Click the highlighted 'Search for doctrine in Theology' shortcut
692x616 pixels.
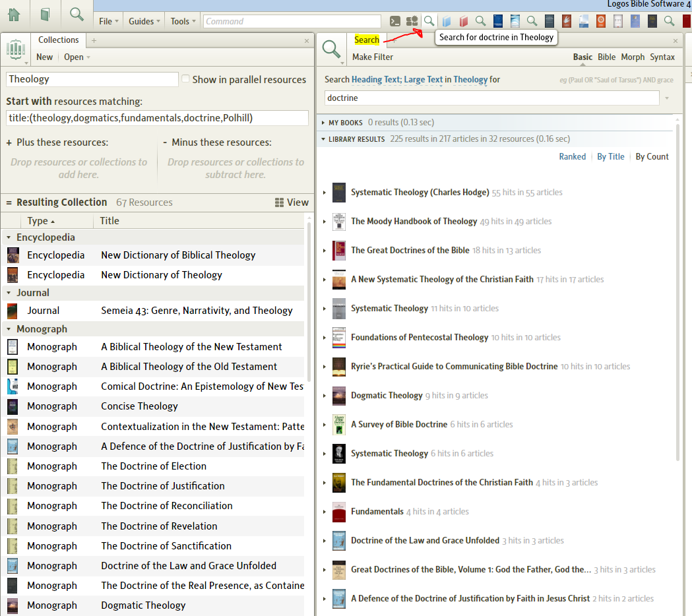pos(429,21)
